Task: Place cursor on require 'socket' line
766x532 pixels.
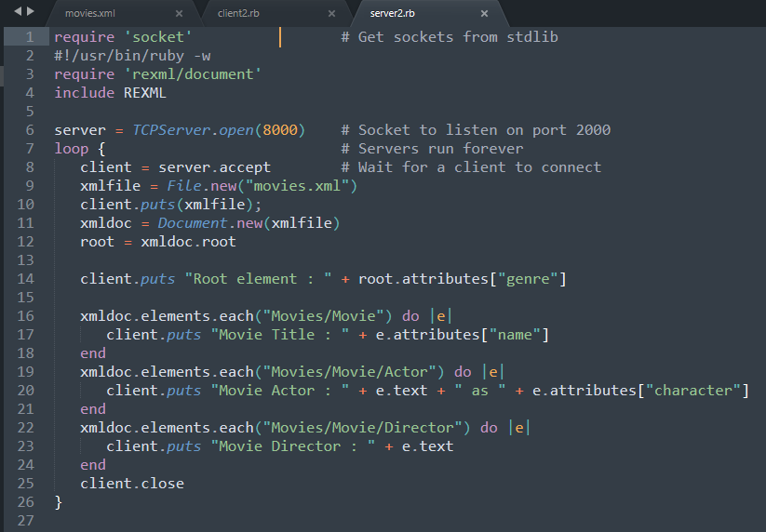Action: (x=123, y=37)
